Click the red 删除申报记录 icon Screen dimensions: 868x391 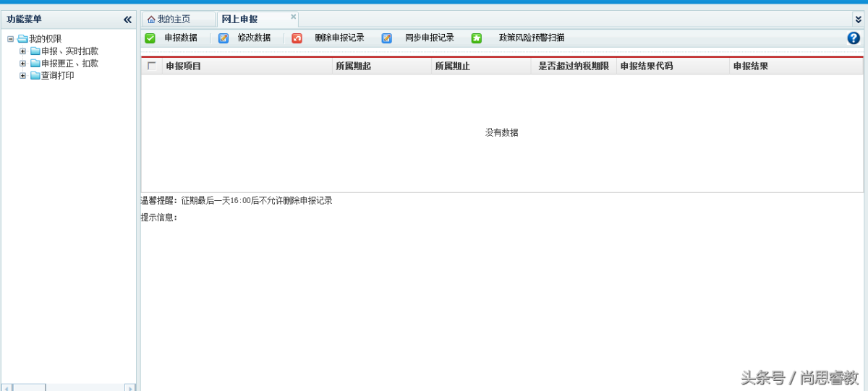[x=297, y=38]
